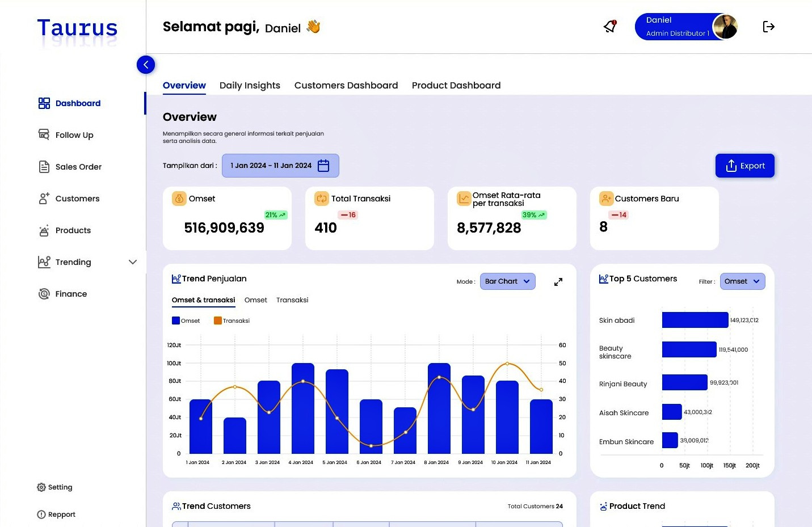Switch to the Daily Insights tab
812x527 pixels.
click(250, 85)
